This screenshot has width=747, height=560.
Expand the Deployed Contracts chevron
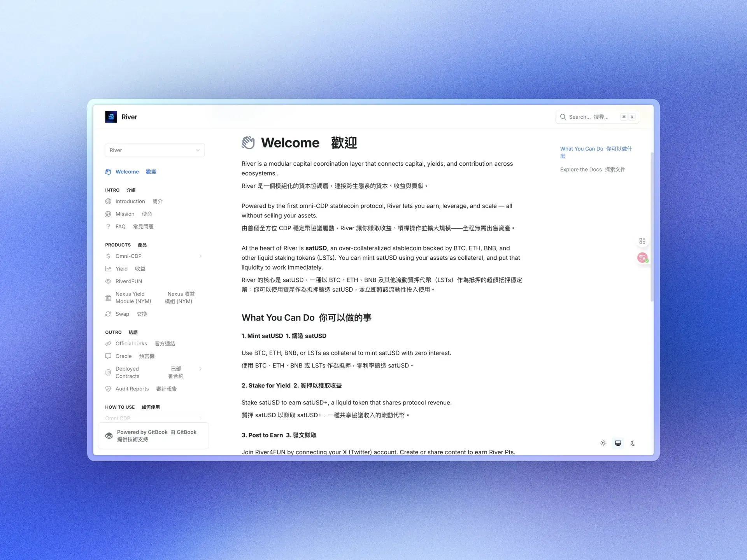coord(200,369)
